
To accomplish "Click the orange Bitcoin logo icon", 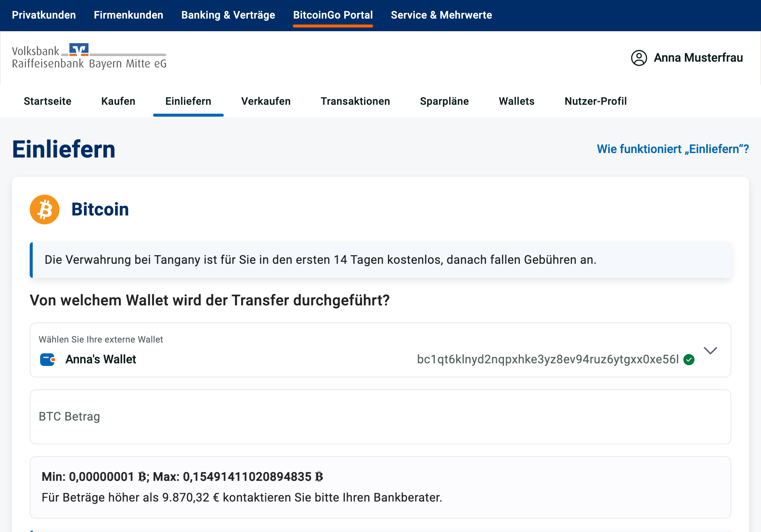I will click(x=45, y=210).
